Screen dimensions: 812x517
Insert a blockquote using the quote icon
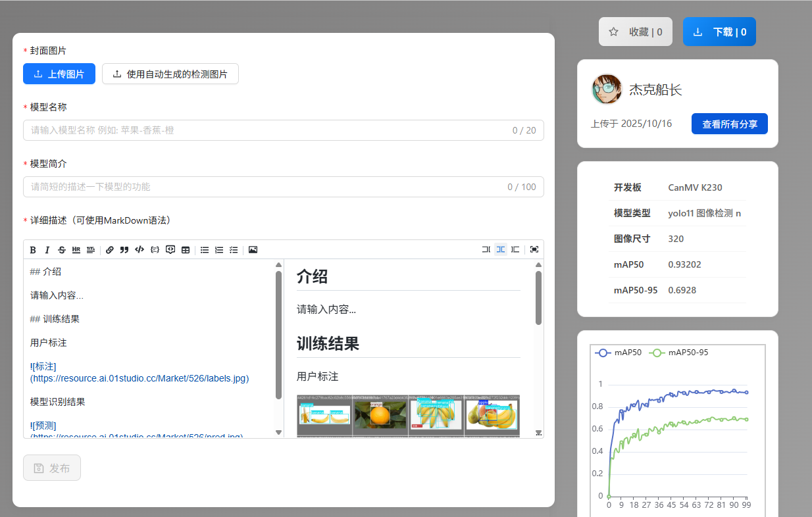click(x=124, y=250)
